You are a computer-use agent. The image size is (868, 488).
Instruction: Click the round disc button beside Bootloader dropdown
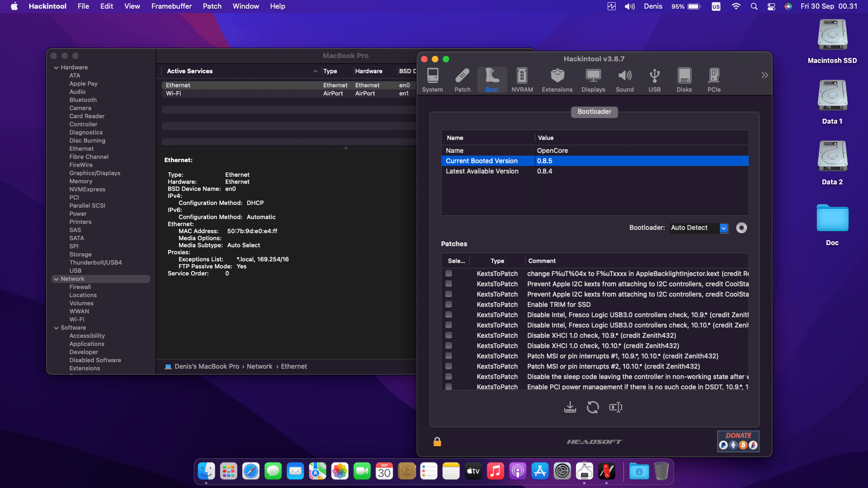pos(742,228)
